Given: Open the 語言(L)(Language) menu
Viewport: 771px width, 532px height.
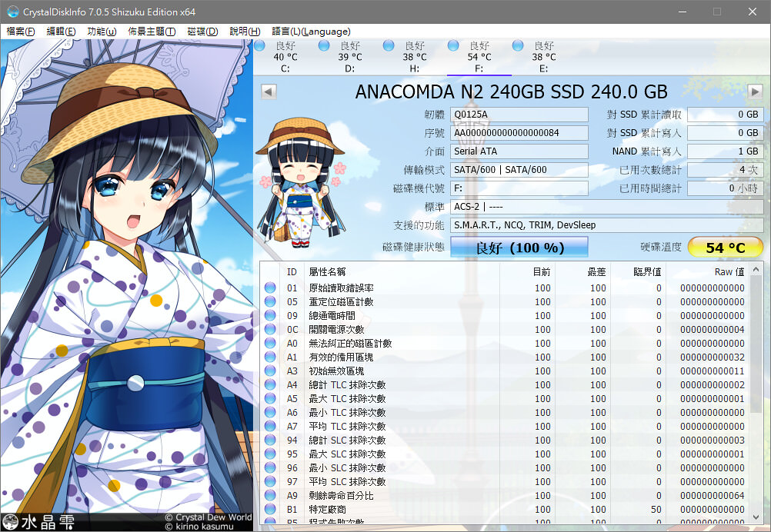Looking at the screenshot, I should click(x=311, y=32).
